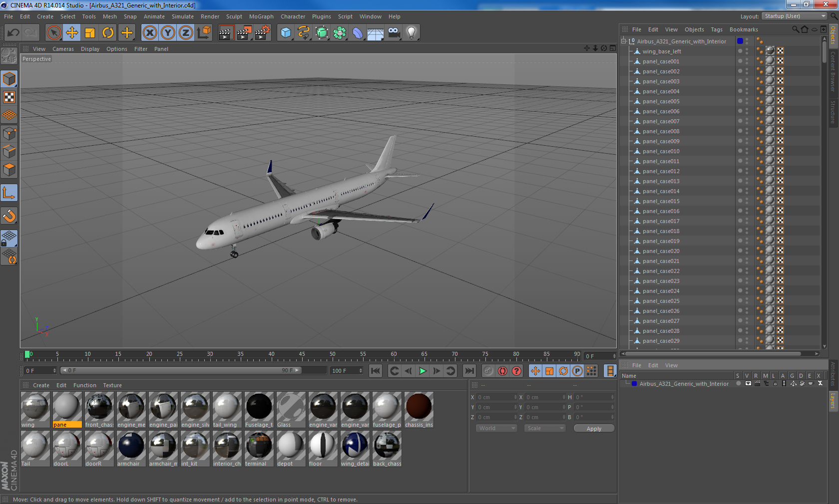
Task: Open the Object Manager Tags menu
Action: (717, 29)
